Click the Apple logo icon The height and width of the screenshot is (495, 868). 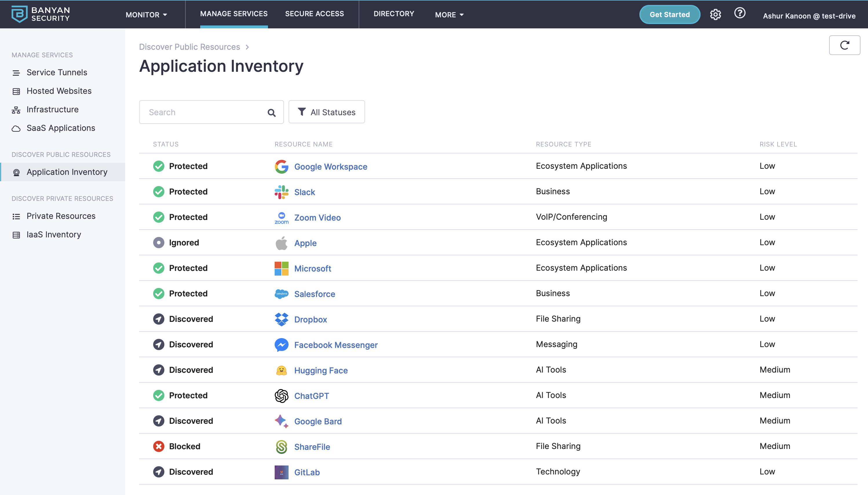pyautogui.click(x=281, y=243)
